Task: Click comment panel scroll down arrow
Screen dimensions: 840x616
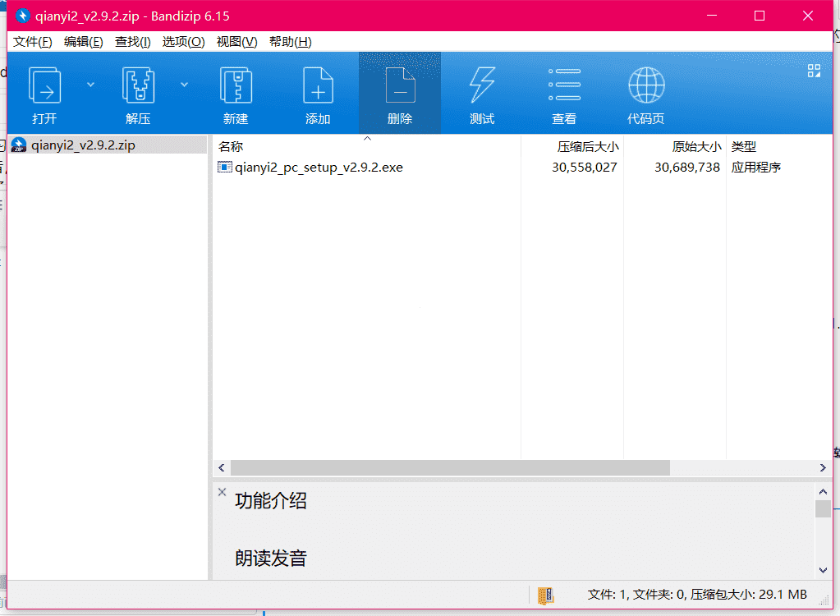Action: (823, 571)
